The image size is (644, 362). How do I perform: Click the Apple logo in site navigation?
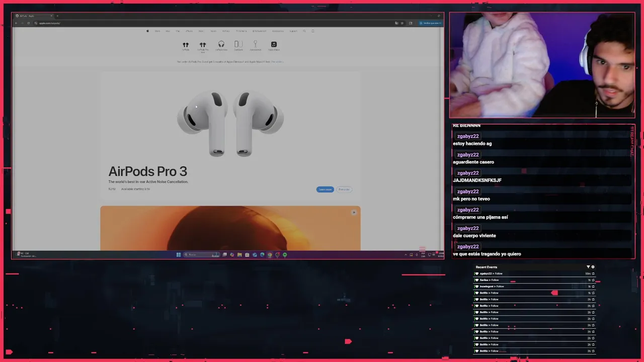pos(147,31)
